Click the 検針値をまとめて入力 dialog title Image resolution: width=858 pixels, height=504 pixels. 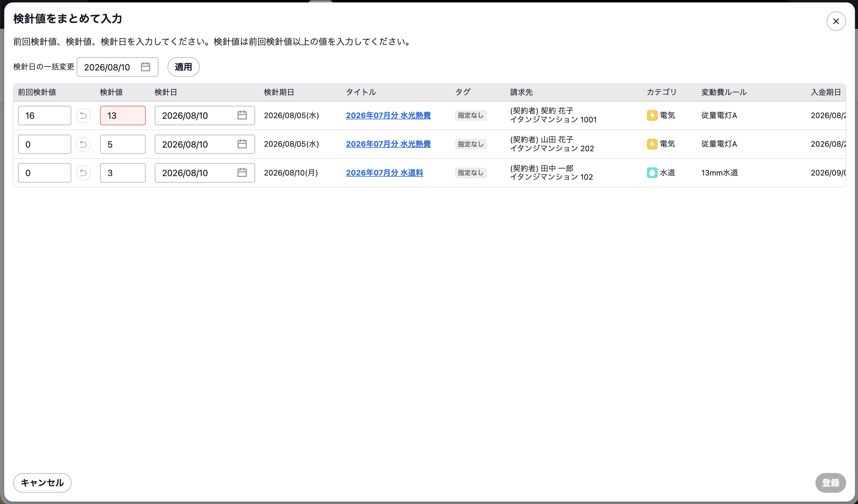click(x=67, y=19)
